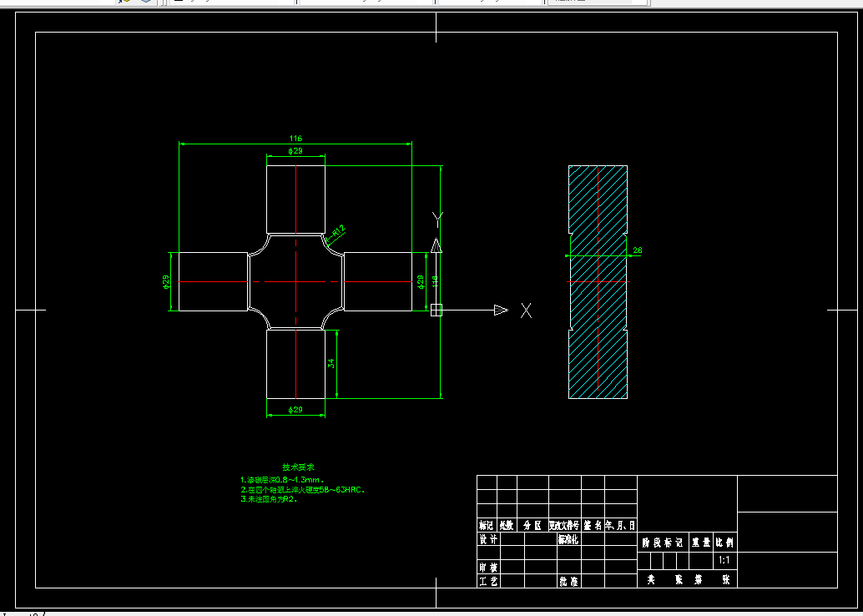Image resolution: width=863 pixels, height=616 pixels.
Task: Select the 118 vertical height dimension text
Action: coord(435,281)
